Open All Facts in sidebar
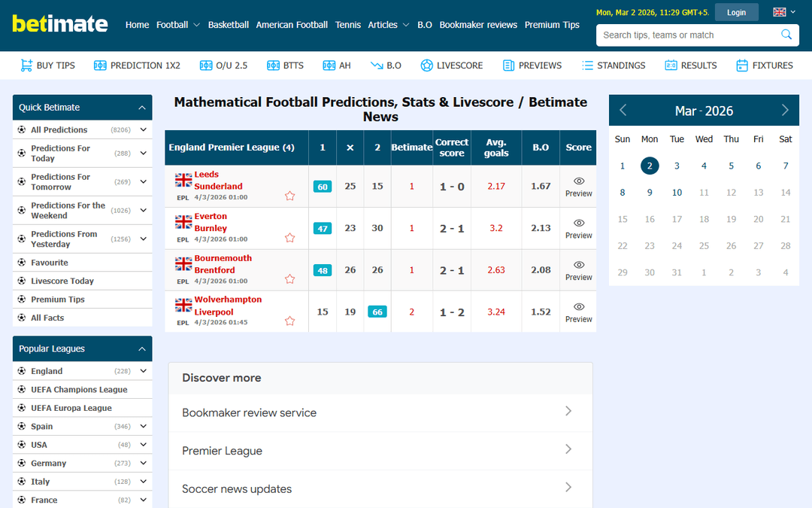This screenshot has width=812, height=508. click(x=47, y=318)
